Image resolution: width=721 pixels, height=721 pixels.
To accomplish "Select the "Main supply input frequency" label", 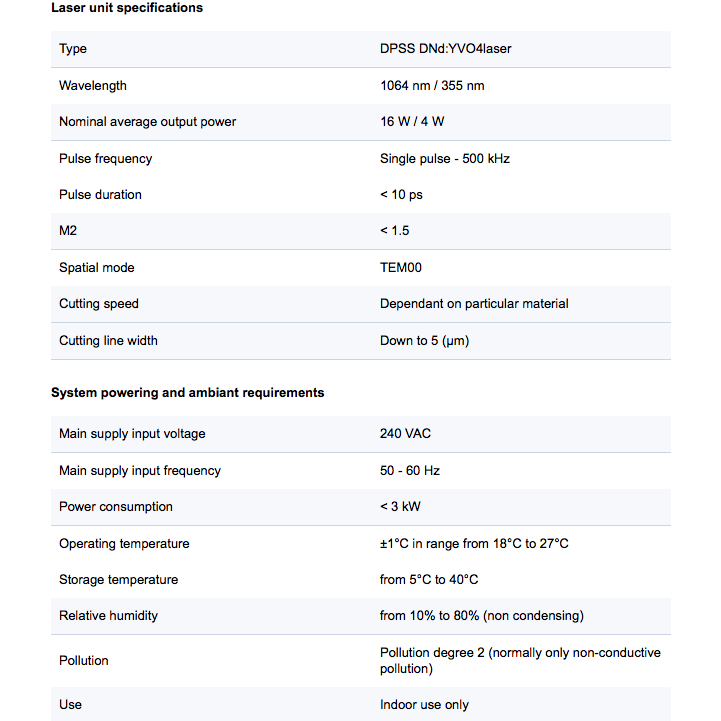I will point(140,471).
